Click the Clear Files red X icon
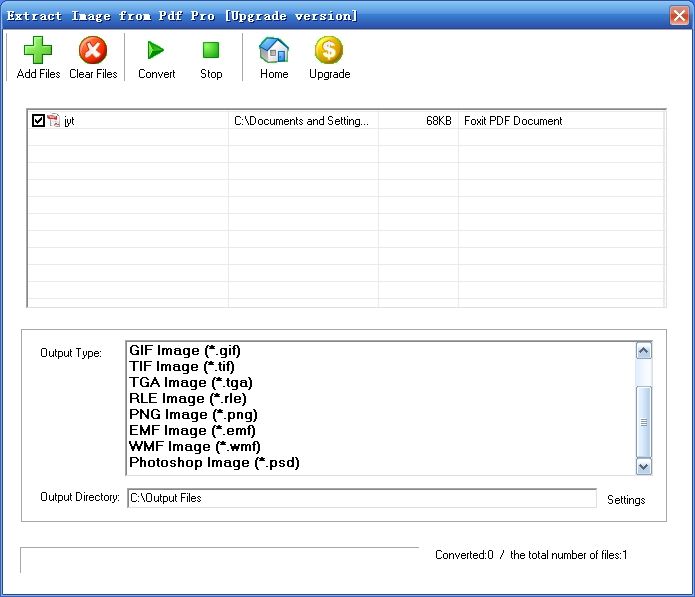695x597 pixels. (93, 50)
